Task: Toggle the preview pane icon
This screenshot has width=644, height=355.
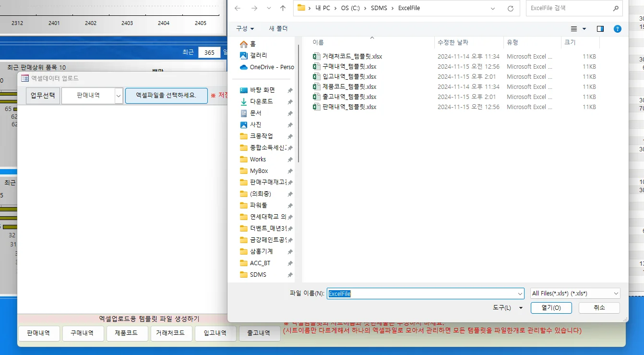Action: pos(600,29)
